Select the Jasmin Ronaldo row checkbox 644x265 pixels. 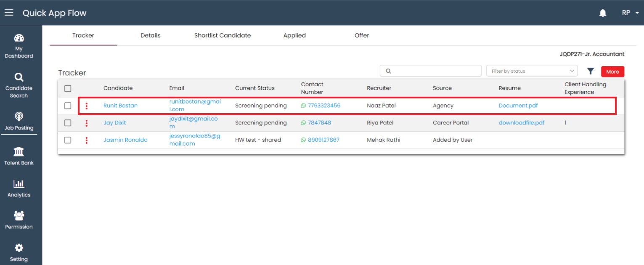click(x=68, y=140)
